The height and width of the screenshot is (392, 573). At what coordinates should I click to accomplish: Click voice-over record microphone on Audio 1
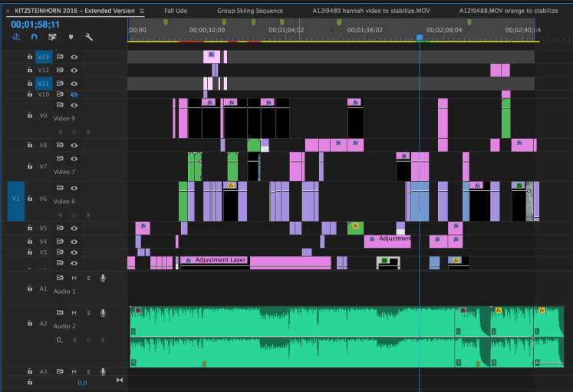[103, 278]
